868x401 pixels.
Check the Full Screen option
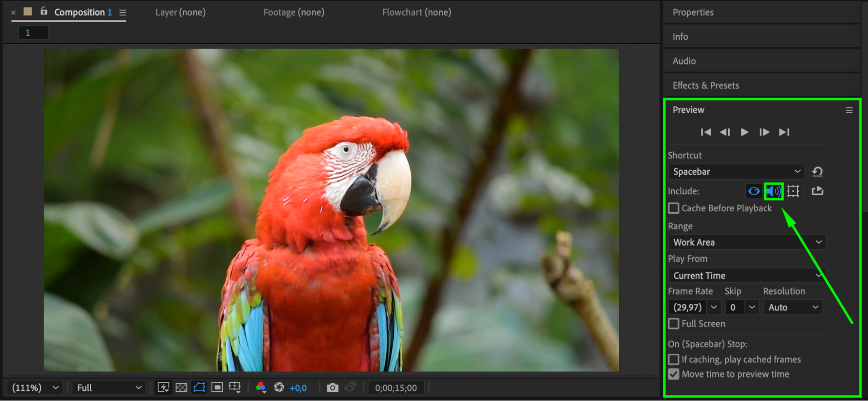[673, 324]
